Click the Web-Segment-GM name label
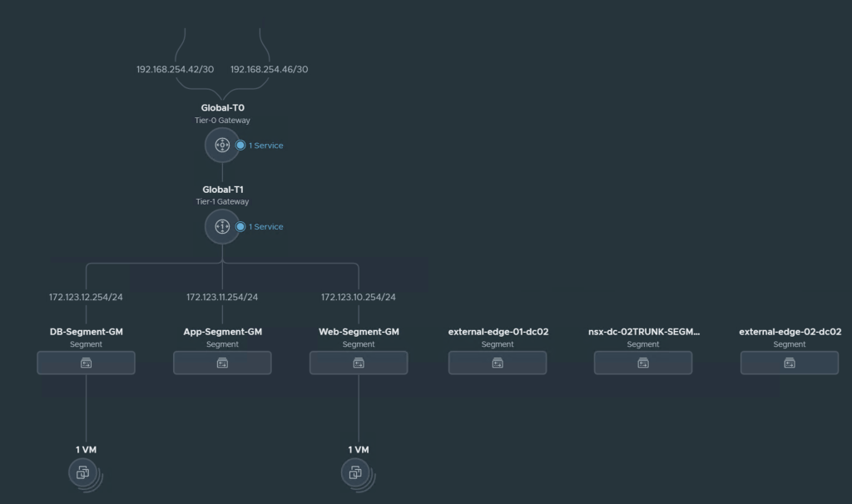The height and width of the screenshot is (504, 852). pyautogui.click(x=359, y=332)
